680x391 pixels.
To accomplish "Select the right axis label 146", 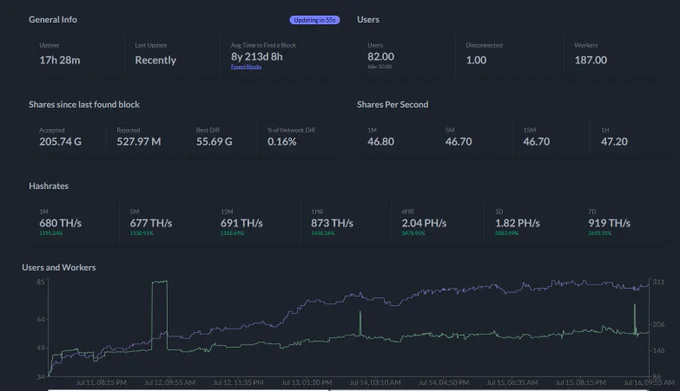I will (658, 350).
